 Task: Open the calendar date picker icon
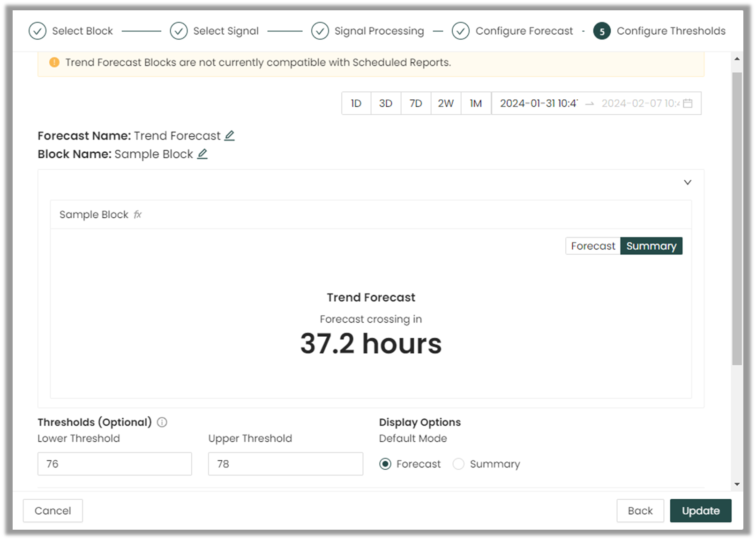[688, 104]
